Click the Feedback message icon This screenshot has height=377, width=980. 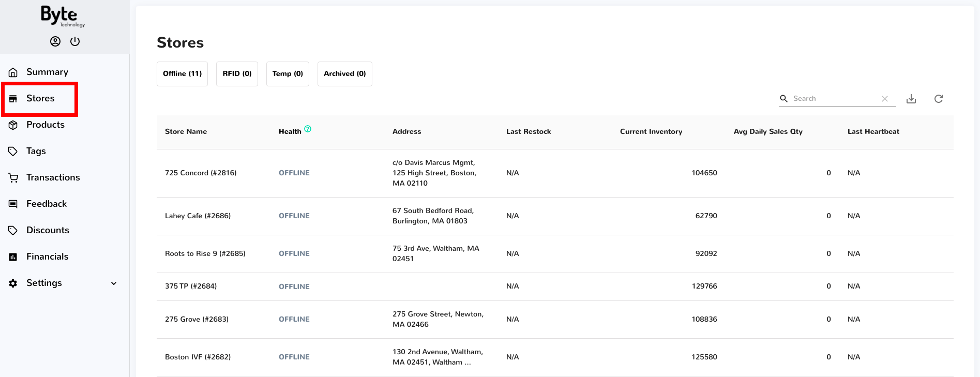point(13,204)
